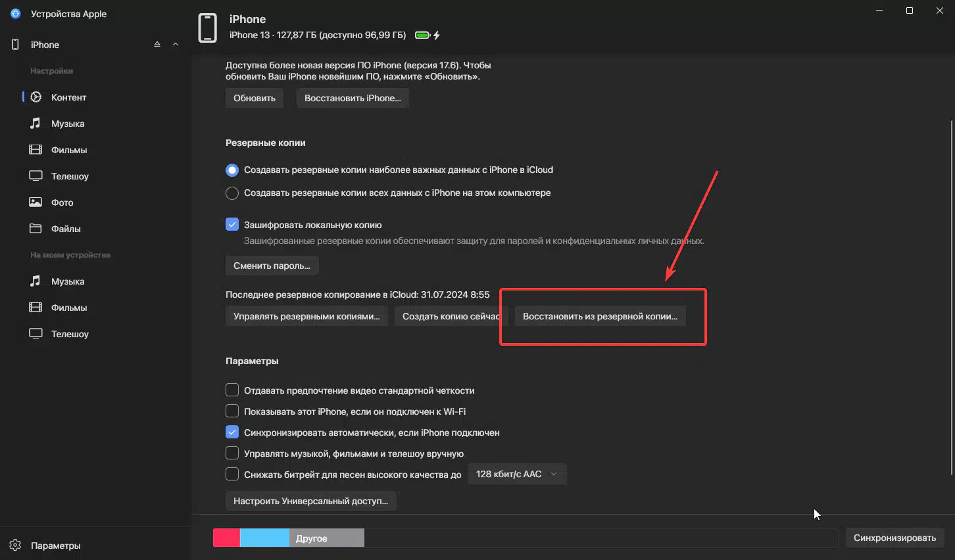Viewport: 955px width, 560px height.
Task: Select backup to iCloud radio option
Action: [232, 170]
